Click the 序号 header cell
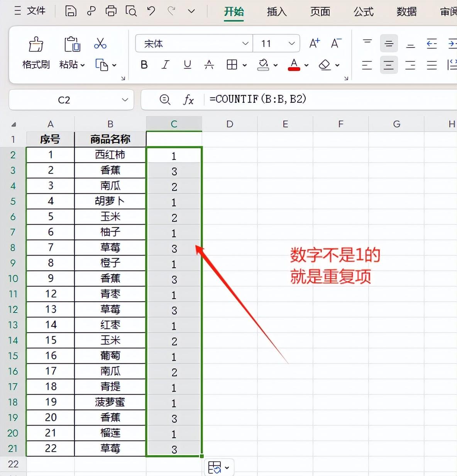 click(x=50, y=139)
